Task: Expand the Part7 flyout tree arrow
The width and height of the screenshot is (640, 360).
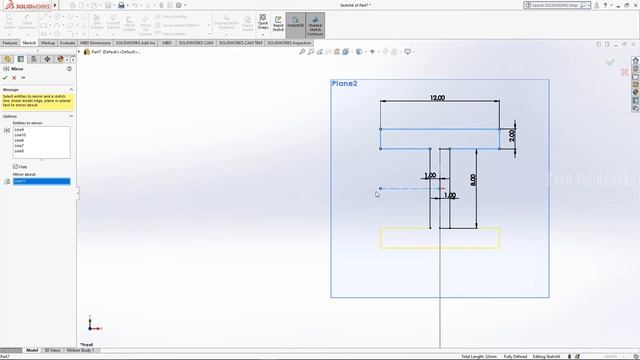Action: (79, 52)
